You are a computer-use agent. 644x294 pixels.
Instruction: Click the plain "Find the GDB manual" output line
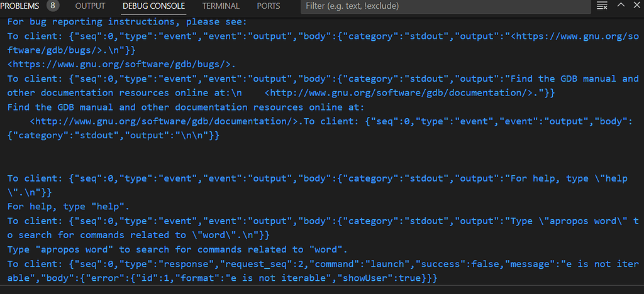tap(186, 107)
